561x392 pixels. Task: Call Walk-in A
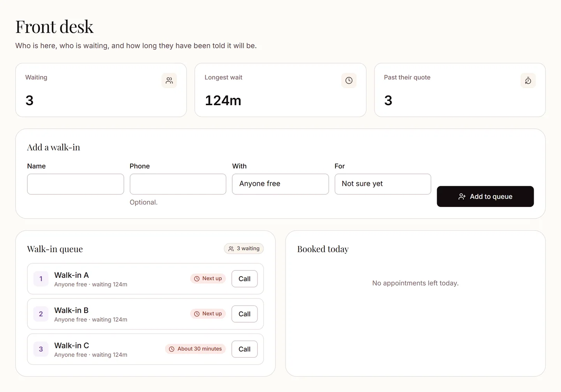244,279
